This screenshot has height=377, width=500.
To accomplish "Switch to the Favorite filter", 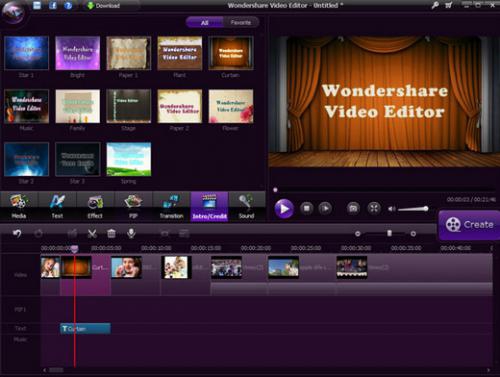I will [241, 22].
